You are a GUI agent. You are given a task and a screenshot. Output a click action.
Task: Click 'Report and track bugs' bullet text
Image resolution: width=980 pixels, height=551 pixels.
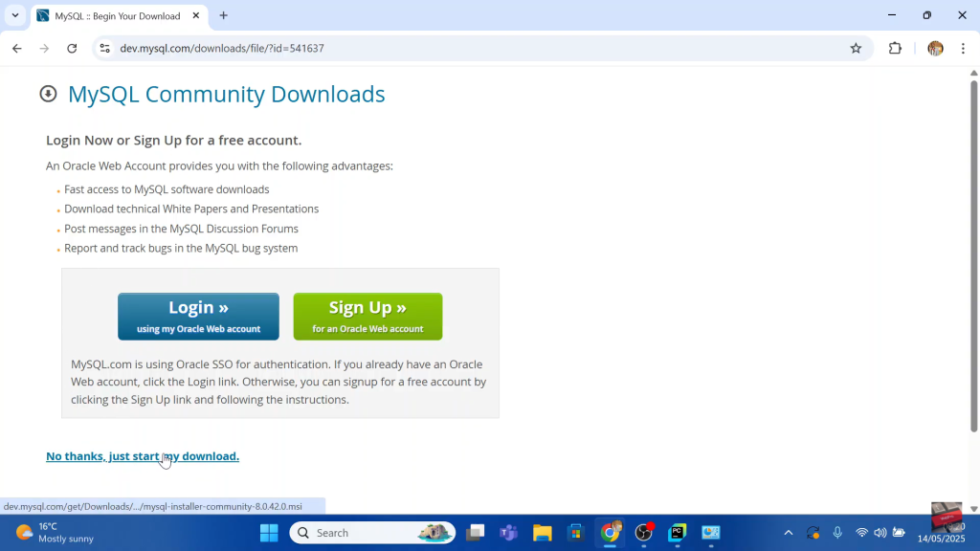[181, 248]
